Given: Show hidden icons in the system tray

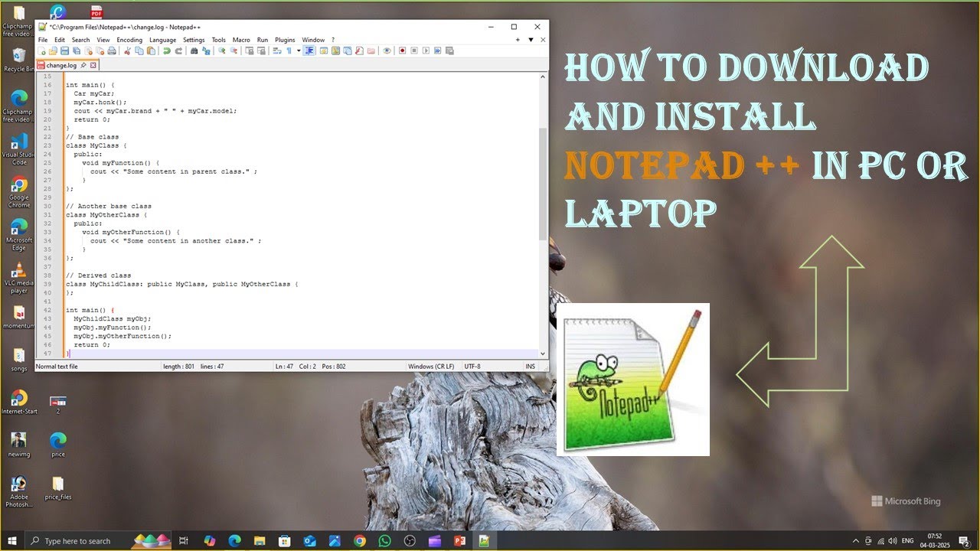Looking at the screenshot, I should pos(856,541).
